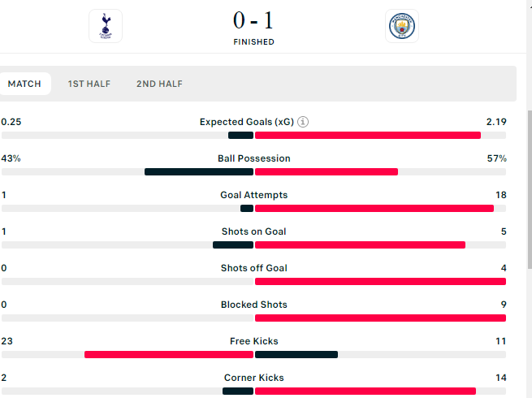Click the 43% home possession value
The height and width of the screenshot is (398, 532).
coord(11,158)
